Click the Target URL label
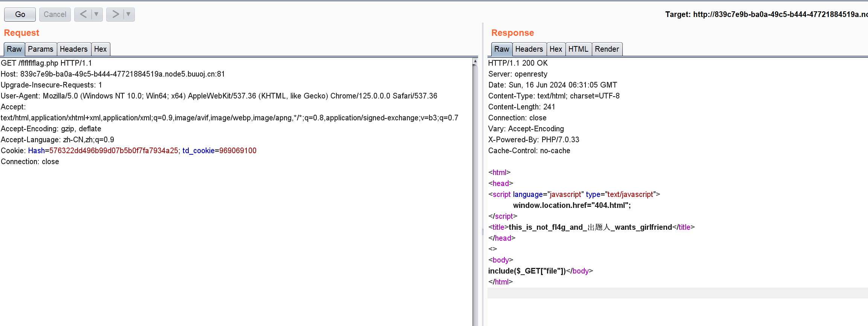This screenshot has width=868, height=326. 766,14
